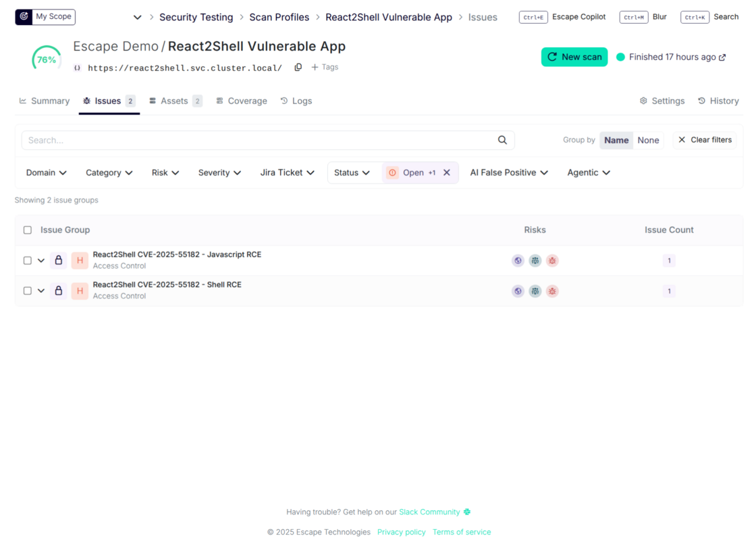756x538 pixels.
Task: Click the globe risk icon on Javascript RCE row
Action: click(x=518, y=261)
